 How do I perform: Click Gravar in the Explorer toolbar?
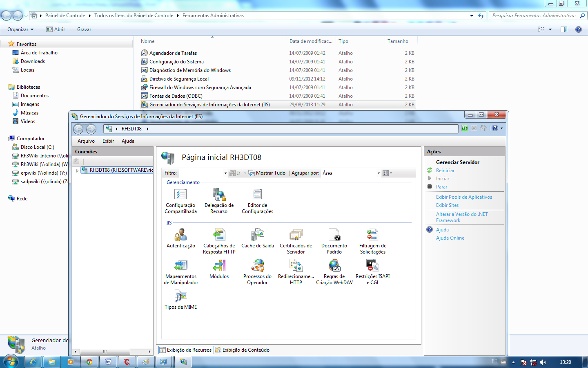[84, 29]
